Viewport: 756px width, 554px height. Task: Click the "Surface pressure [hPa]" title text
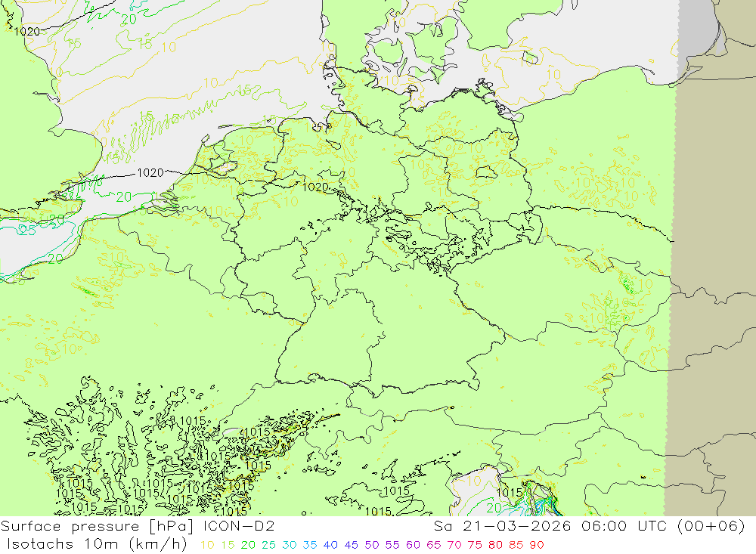click(x=97, y=526)
